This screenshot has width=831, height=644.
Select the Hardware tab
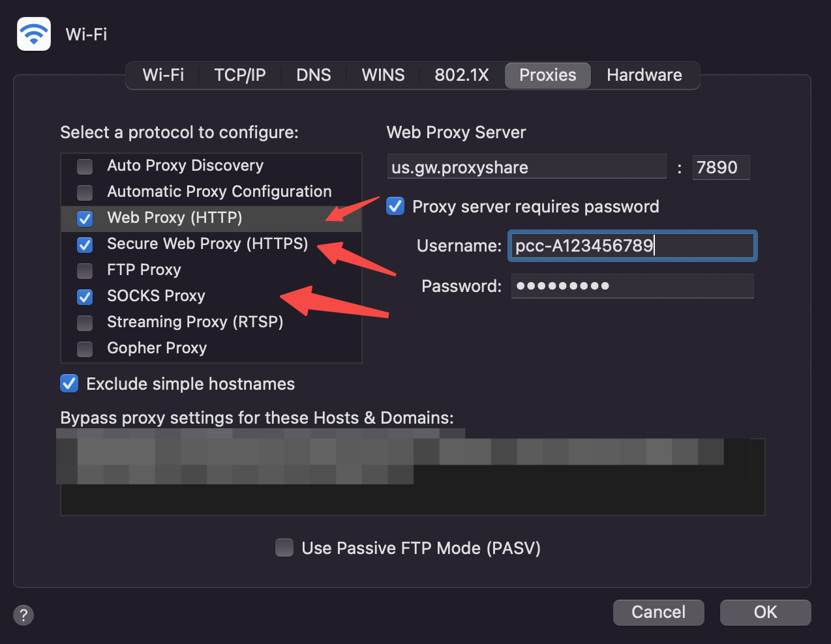[644, 75]
